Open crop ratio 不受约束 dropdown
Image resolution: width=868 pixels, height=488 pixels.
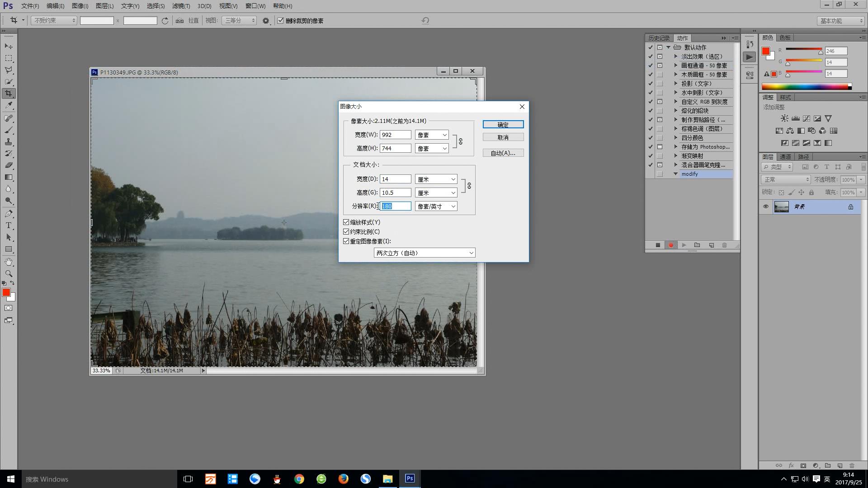coord(54,21)
